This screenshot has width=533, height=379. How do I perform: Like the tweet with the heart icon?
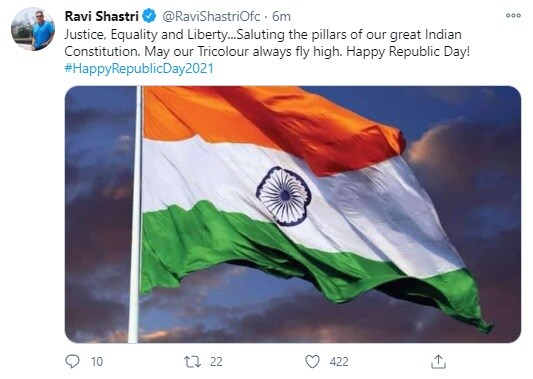[x=312, y=362]
